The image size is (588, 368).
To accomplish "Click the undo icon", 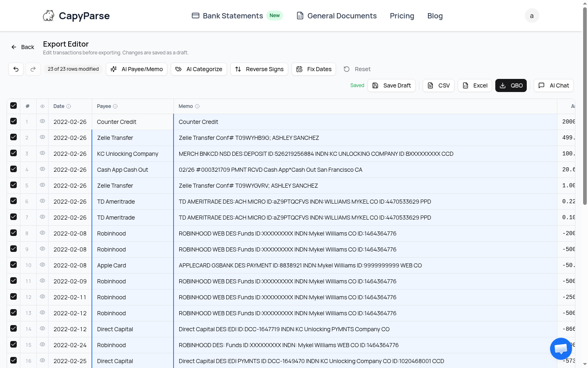I will coord(16,69).
